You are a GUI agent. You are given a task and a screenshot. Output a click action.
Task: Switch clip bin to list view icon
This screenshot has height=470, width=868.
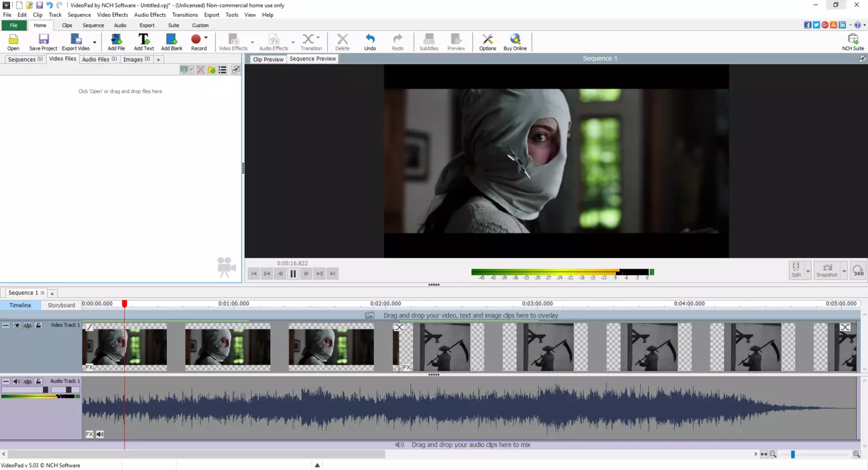[223, 70]
